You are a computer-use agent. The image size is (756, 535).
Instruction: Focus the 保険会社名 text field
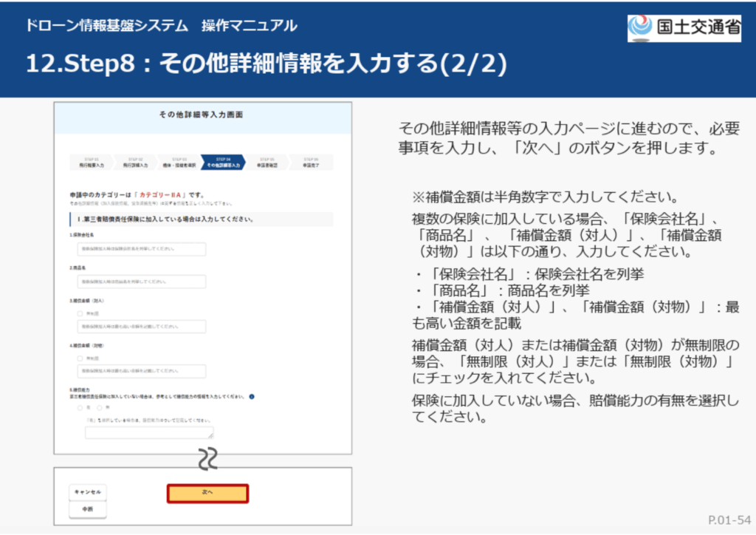[141, 249]
